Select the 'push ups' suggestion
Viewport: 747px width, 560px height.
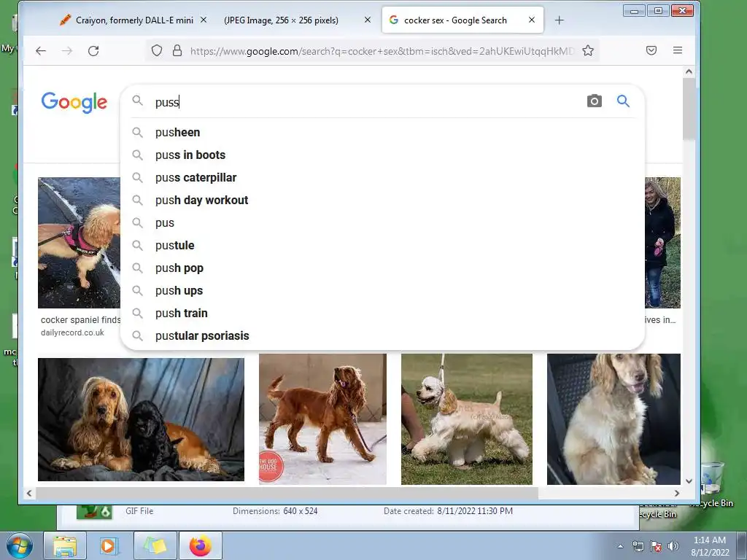pyautogui.click(x=382, y=291)
